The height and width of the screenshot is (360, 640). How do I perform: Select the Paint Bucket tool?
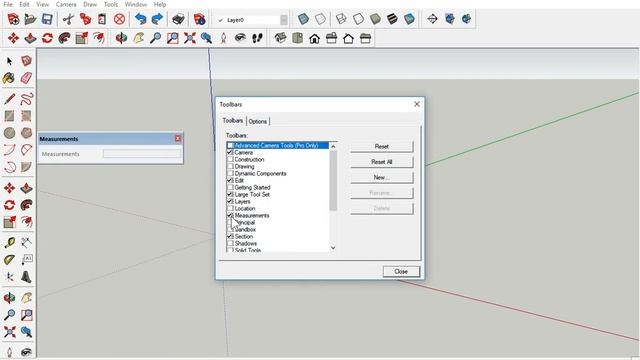[x=9, y=78]
